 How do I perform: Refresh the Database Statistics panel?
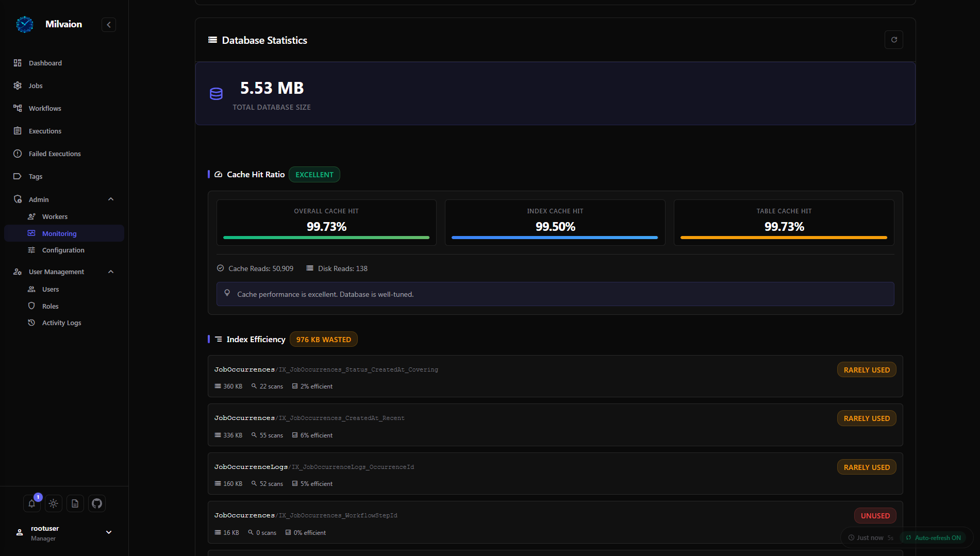click(893, 40)
